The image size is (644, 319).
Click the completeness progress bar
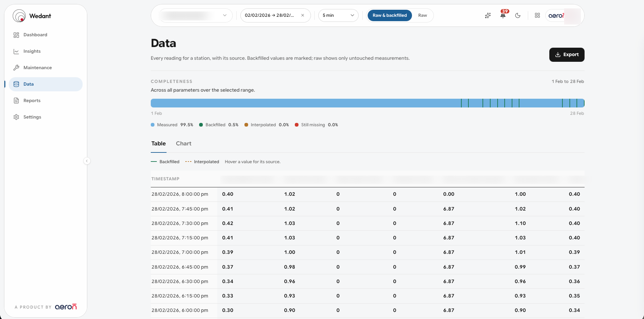click(368, 103)
